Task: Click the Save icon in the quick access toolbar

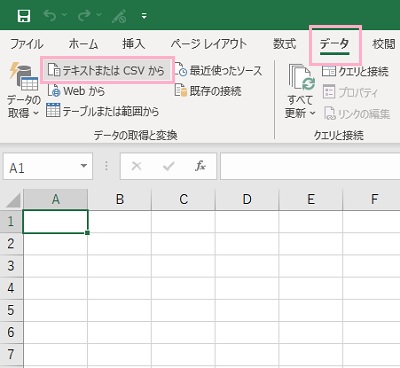Action: 24,16
